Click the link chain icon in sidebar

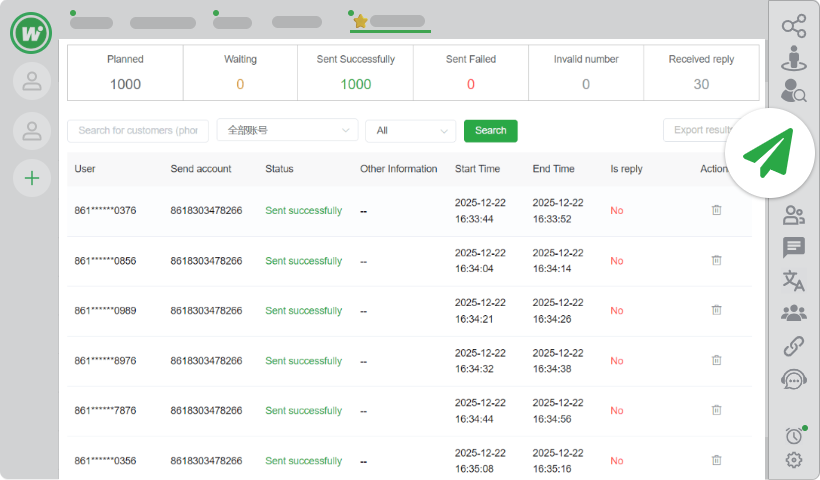click(793, 347)
